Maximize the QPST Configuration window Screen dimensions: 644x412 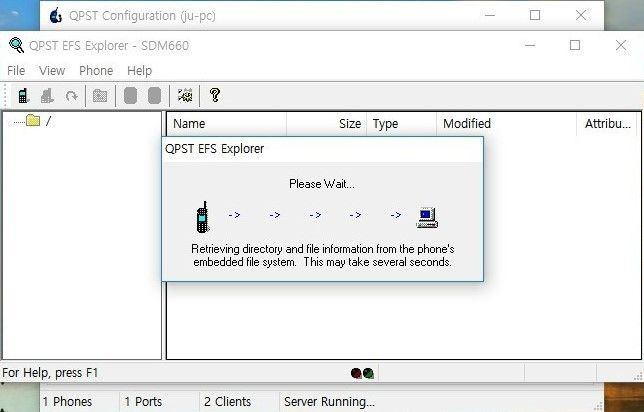click(535, 15)
